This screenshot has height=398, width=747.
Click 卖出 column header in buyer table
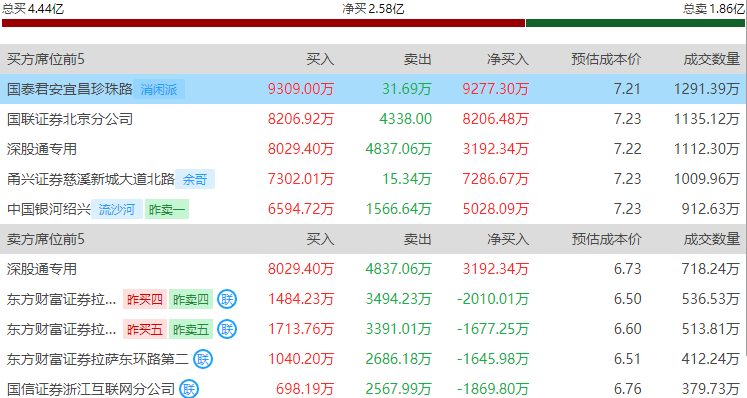click(x=418, y=59)
